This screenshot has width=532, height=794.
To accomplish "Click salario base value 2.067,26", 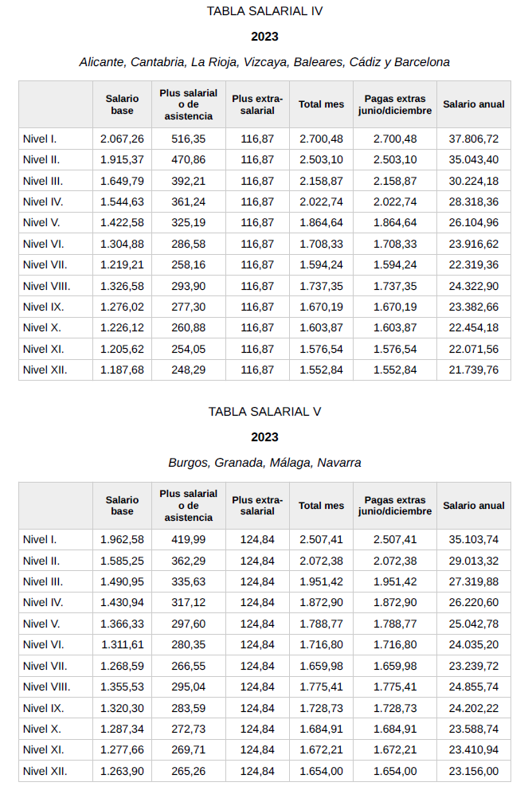I will click(x=122, y=139).
